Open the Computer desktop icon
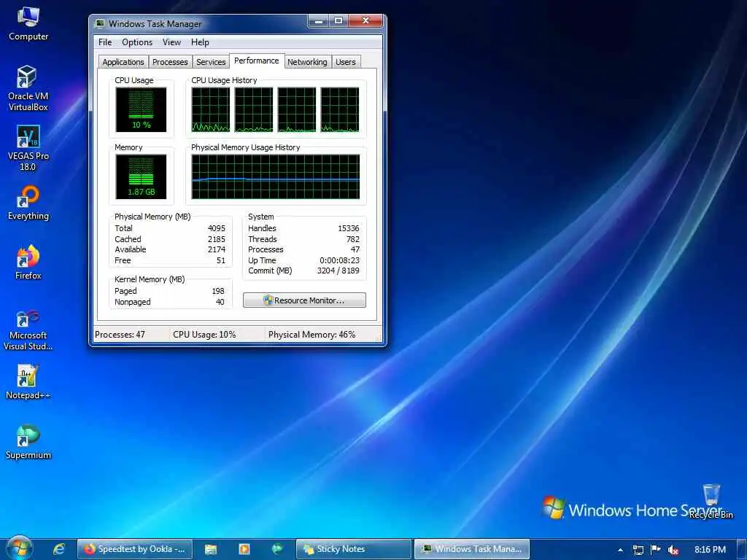 pos(28,24)
